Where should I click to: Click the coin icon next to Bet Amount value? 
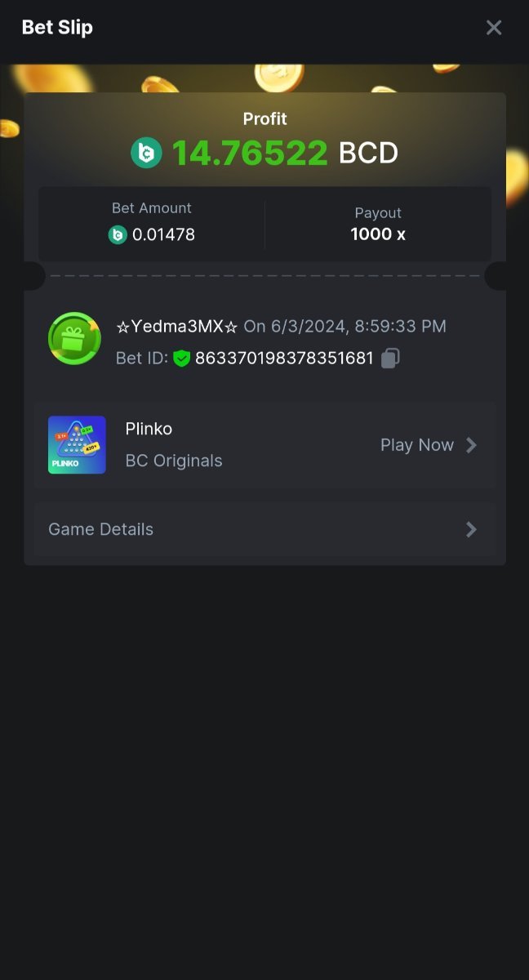pyautogui.click(x=118, y=235)
